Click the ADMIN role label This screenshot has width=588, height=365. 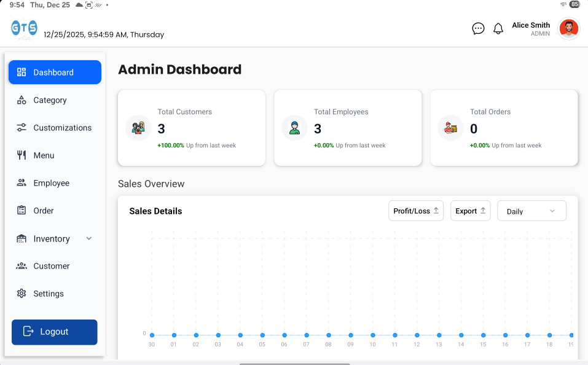(540, 34)
